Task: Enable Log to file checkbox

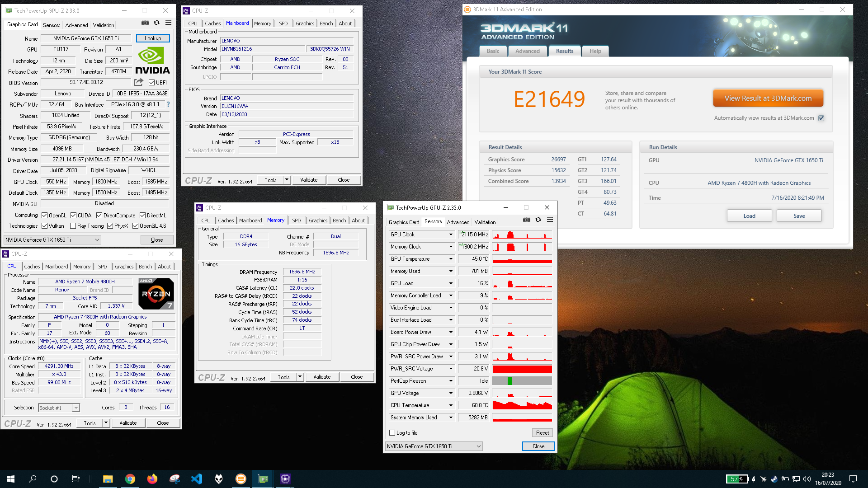Action: tap(392, 433)
